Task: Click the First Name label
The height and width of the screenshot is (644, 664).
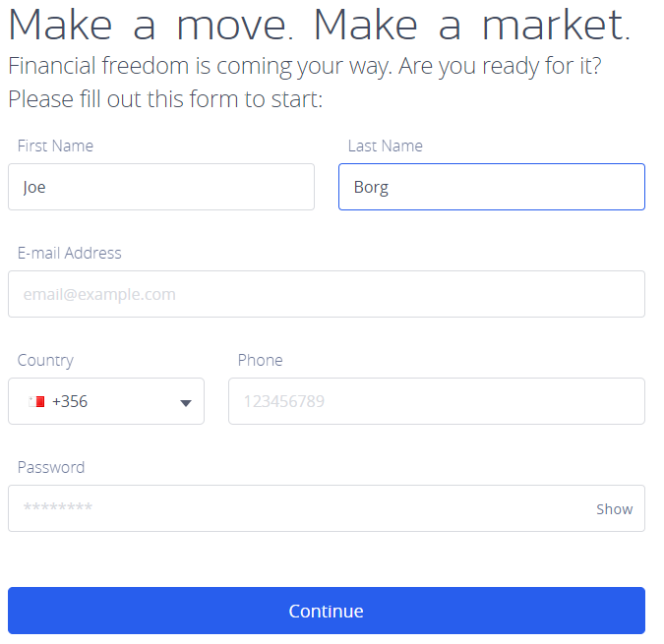Action: click(55, 146)
